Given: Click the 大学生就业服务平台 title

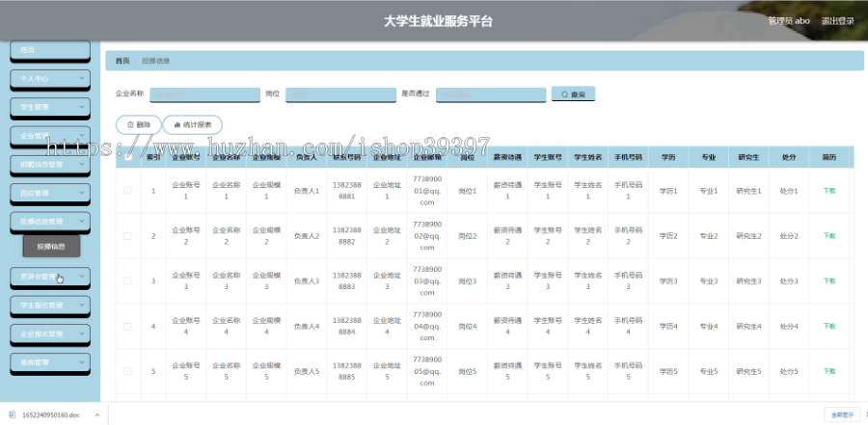Looking at the screenshot, I should point(439,21).
